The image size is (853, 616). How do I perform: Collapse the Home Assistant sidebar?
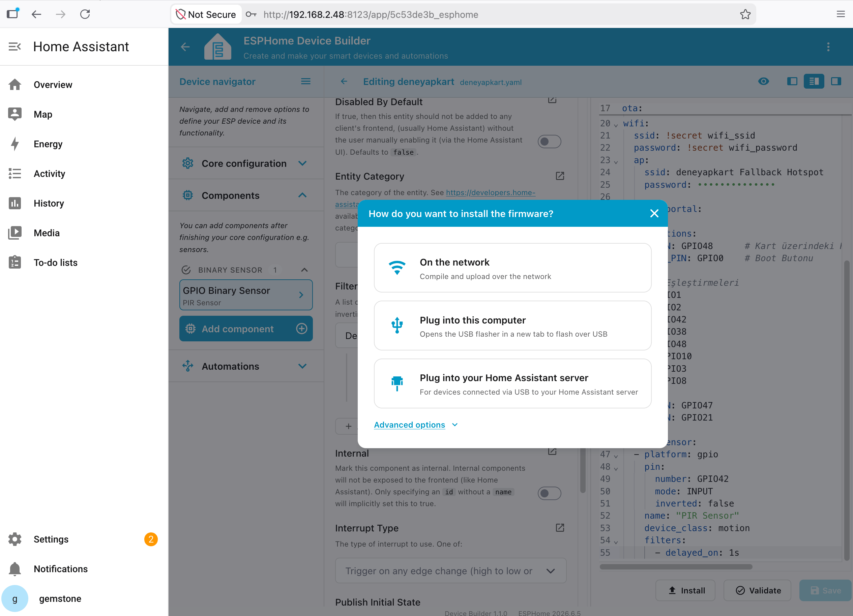point(15,47)
